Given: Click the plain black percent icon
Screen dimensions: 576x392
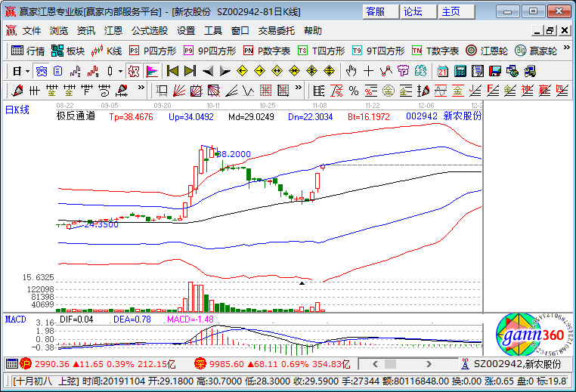Looking at the screenshot, I should (x=354, y=91).
